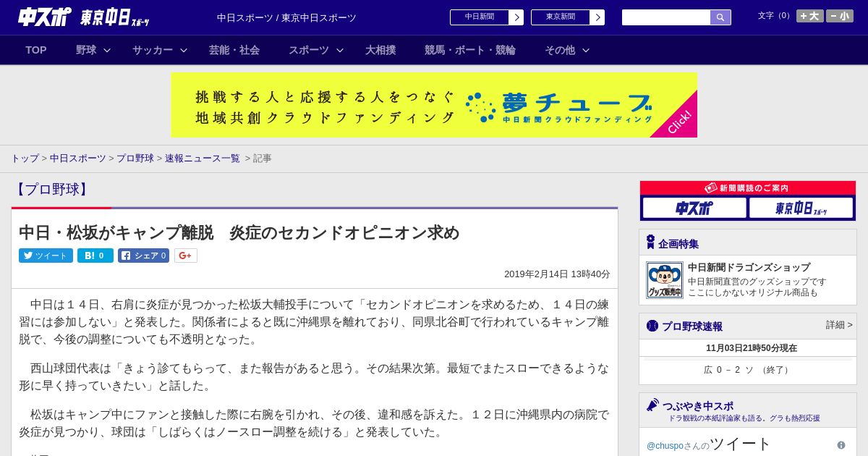The width and height of the screenshot is (868, 456).
Task: Follow the 速報ニュース一覧 breadcrumb link
Action: [x=203, y=158]
